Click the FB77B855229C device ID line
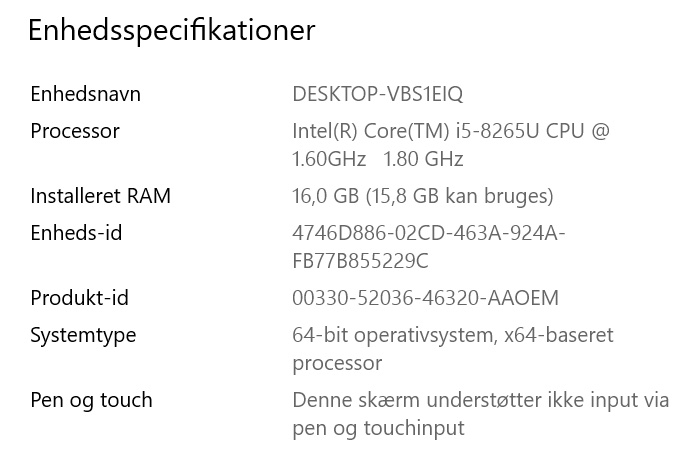 click(x=360, y=261)
